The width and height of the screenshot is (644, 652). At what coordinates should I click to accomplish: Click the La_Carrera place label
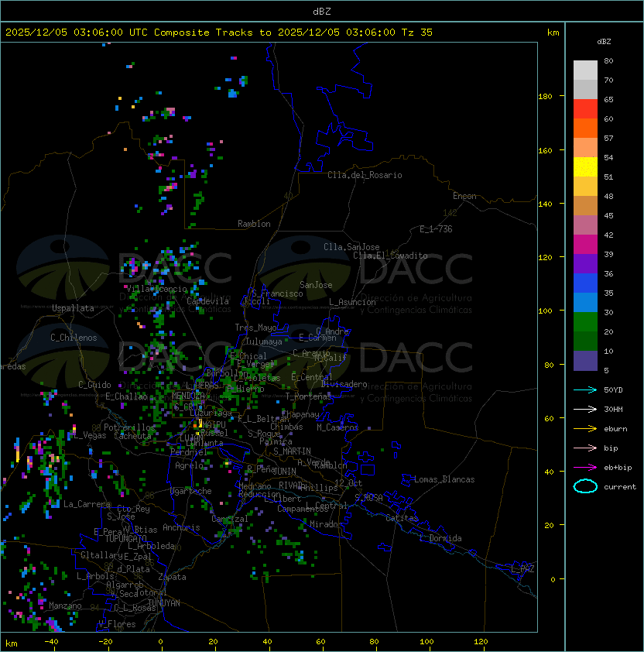click(85, 504)
